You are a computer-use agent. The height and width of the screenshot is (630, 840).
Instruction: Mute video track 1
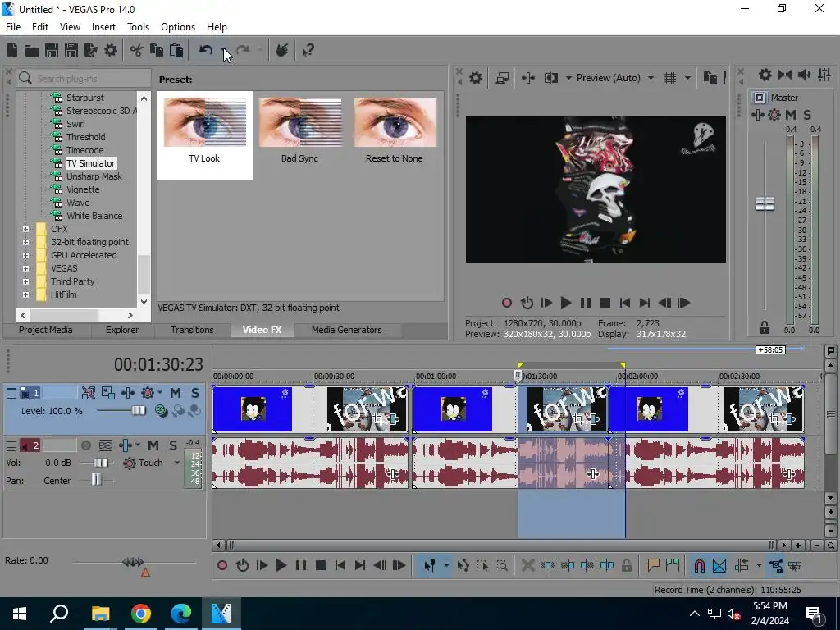pos(176,393)
